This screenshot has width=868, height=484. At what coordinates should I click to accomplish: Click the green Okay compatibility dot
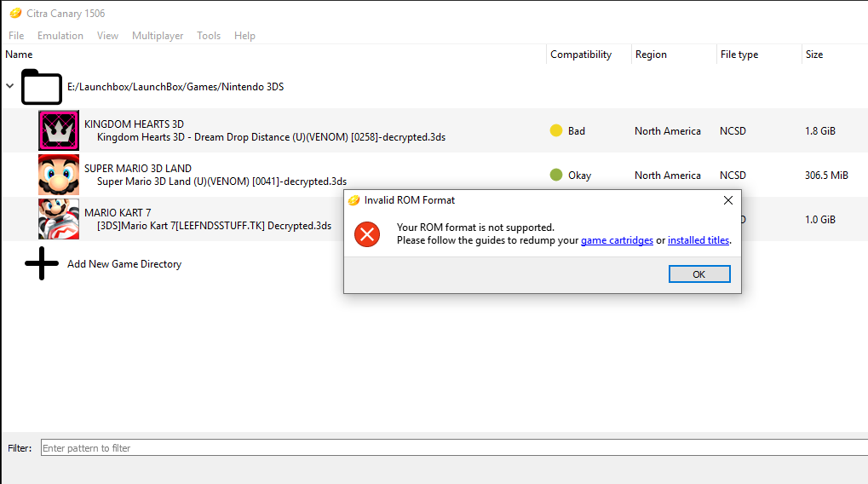point(556,175)
